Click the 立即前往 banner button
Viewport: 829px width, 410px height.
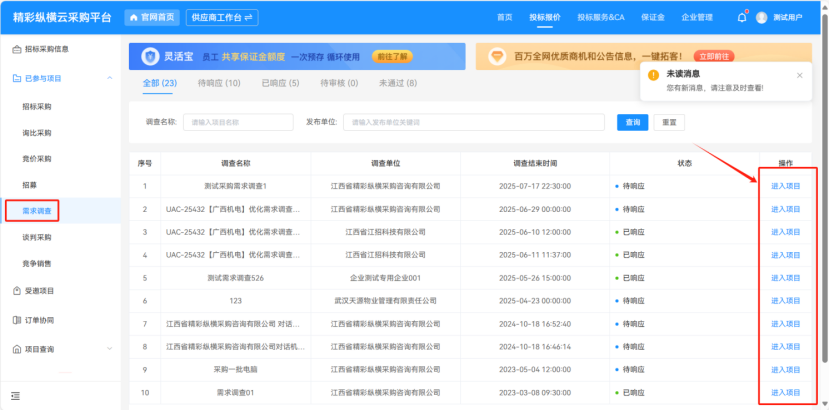pyautogui.click(x=714, y=57)
